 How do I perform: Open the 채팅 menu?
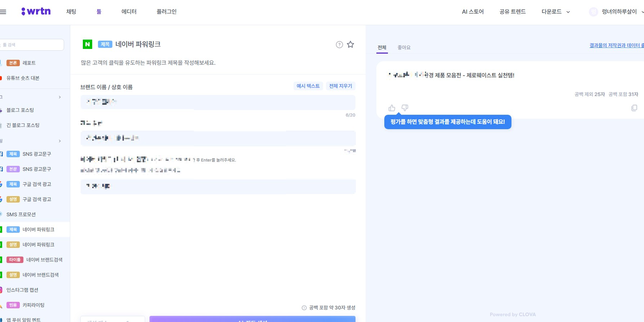(x=71, y=12)
